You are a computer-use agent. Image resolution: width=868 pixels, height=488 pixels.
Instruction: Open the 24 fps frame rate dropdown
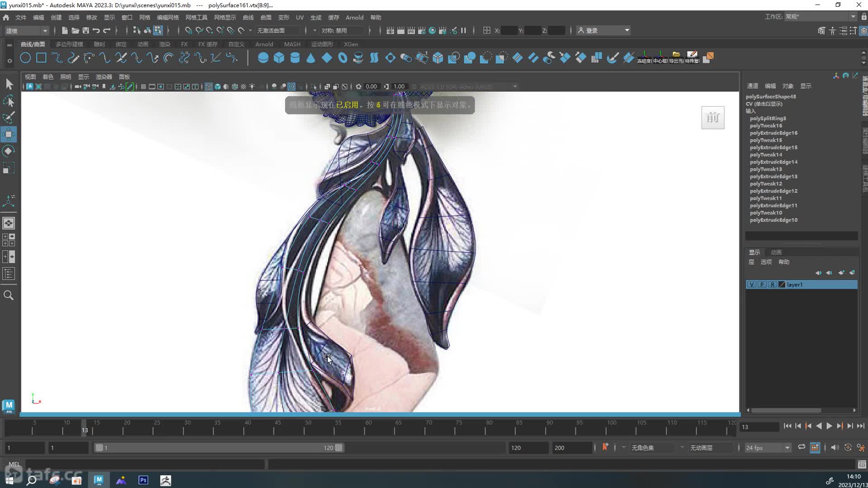767,448
